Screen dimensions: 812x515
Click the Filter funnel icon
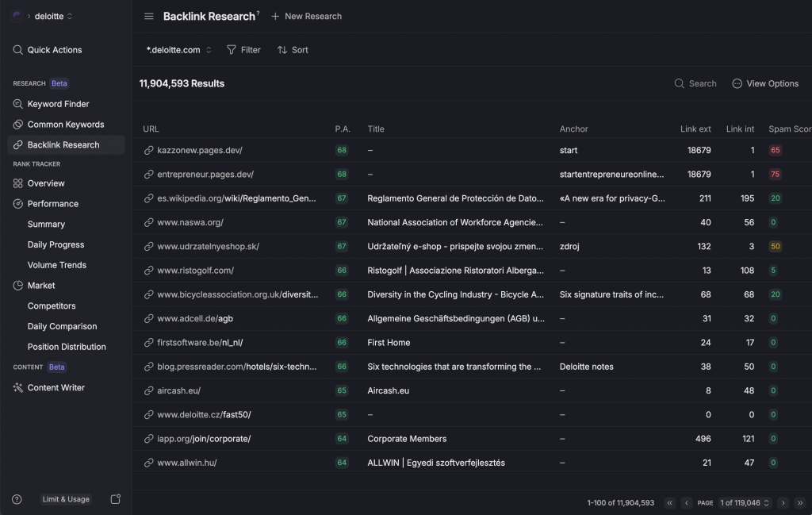point(232,50)
